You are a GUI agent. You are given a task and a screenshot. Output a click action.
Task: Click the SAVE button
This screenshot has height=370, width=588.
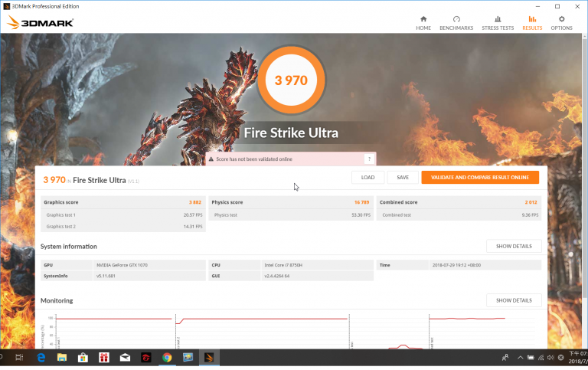coord(403,178)
